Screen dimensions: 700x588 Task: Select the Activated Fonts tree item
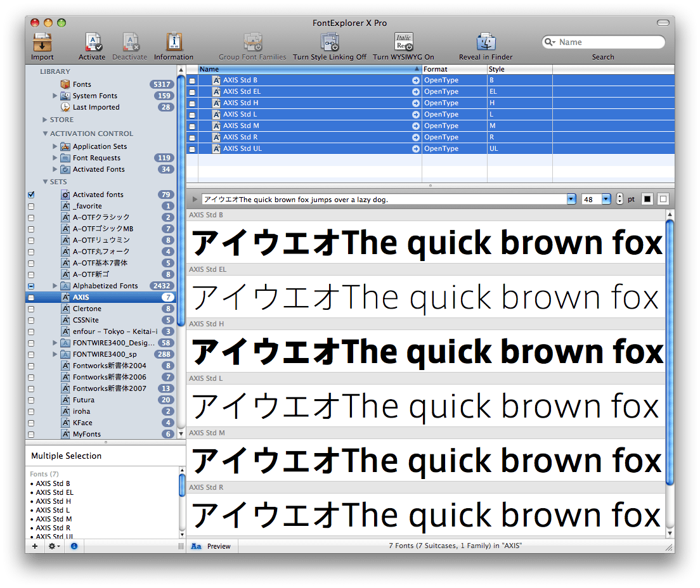coord(100,170)
